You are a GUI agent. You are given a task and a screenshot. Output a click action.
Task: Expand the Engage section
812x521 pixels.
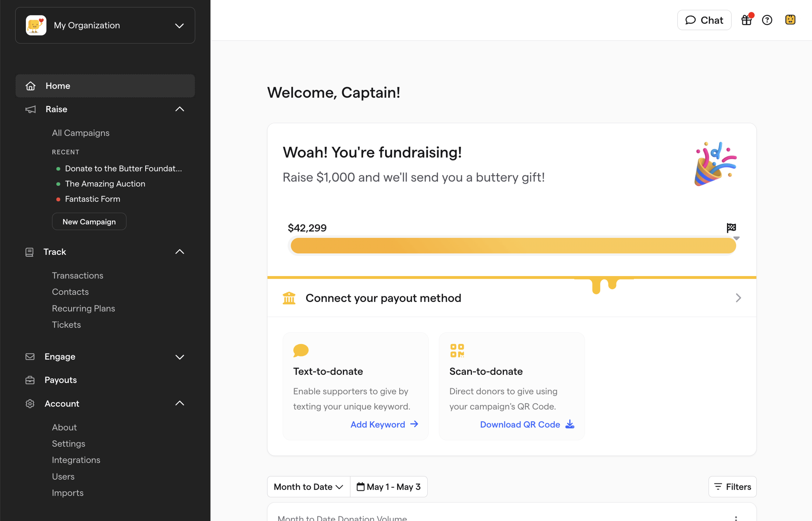pos(180,357)
